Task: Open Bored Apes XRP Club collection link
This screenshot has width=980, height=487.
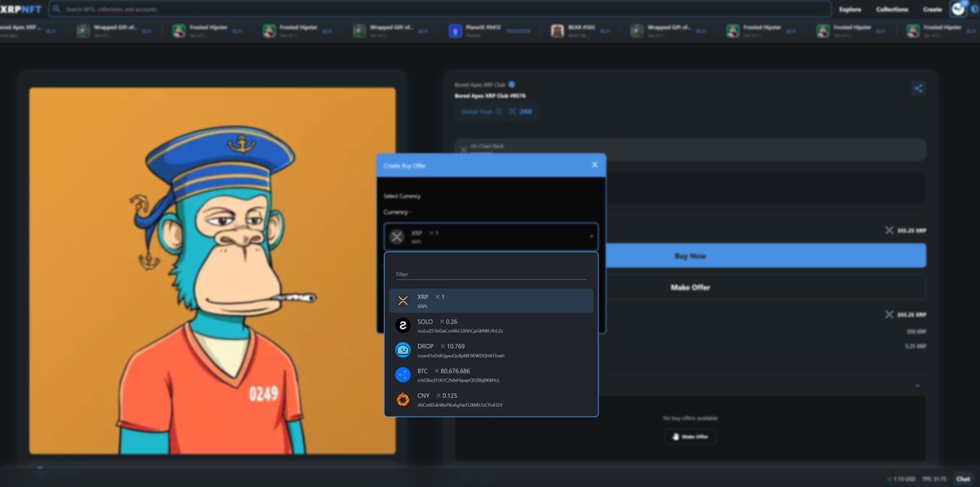Action: pyautogui.click(x=479, y=84)
